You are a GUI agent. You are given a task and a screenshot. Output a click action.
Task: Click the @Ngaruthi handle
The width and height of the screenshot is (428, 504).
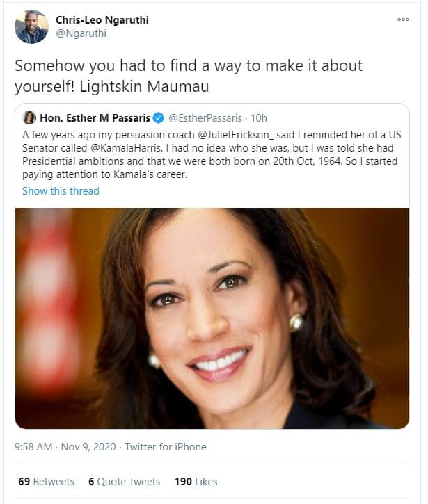pos(81,33)
